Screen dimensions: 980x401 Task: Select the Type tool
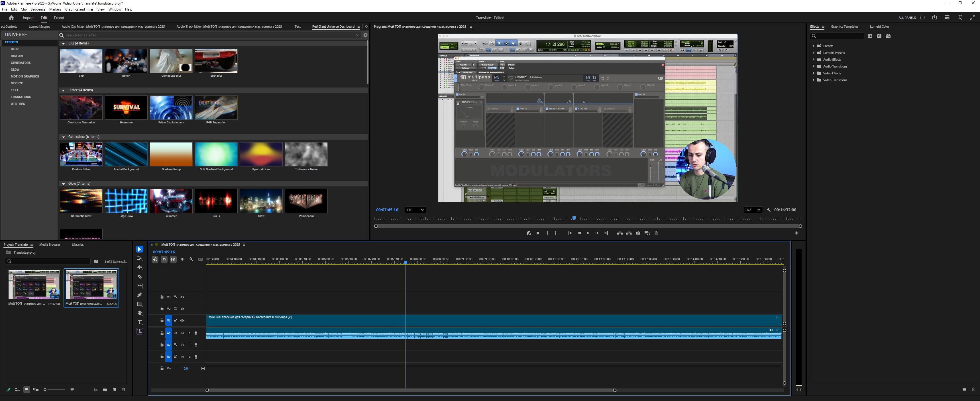click(140, 322)
